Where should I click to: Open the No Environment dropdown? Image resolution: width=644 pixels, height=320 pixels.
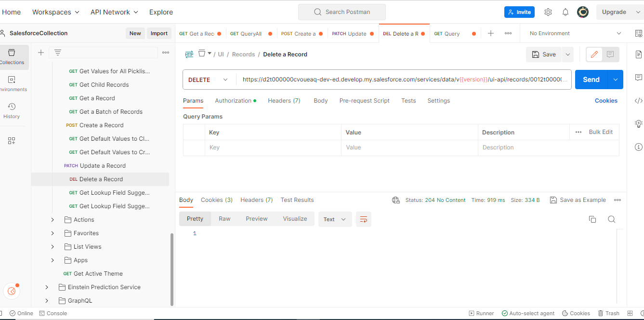[x=575, y=33]
